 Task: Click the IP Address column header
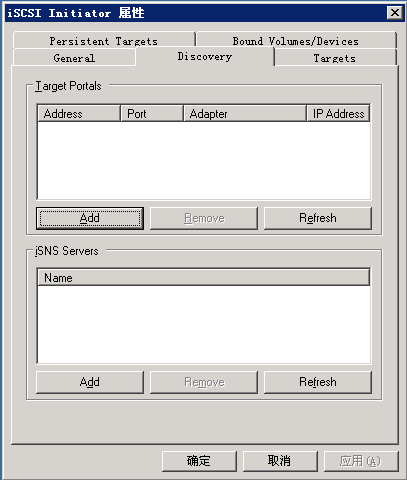[x=338, y=114]
